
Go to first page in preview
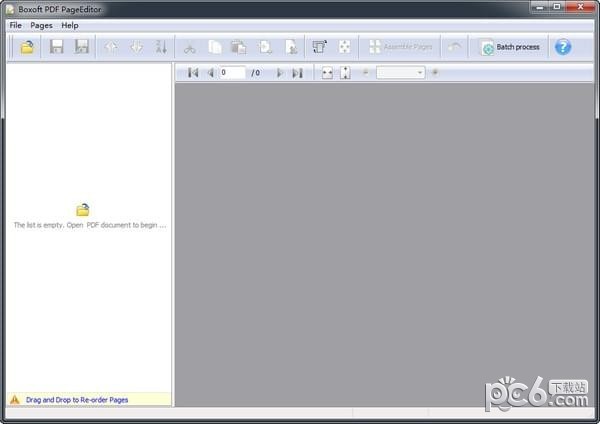coord(193,73)
